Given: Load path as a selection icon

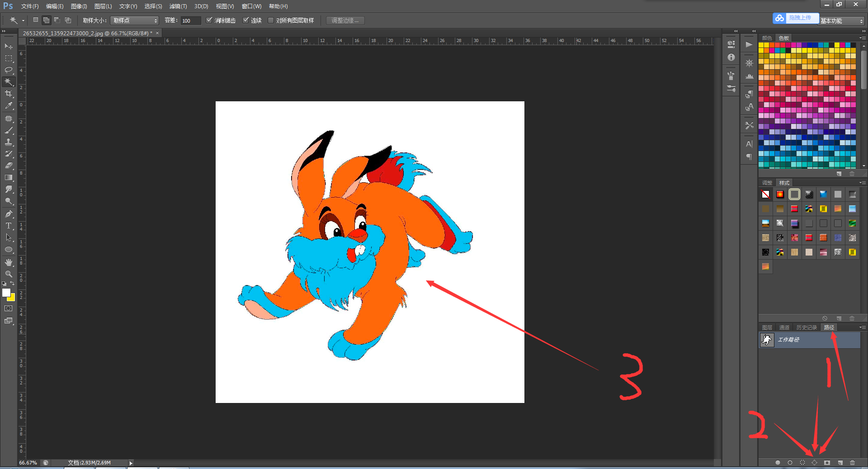Looking at the screenshot, I should pos(802,463).
